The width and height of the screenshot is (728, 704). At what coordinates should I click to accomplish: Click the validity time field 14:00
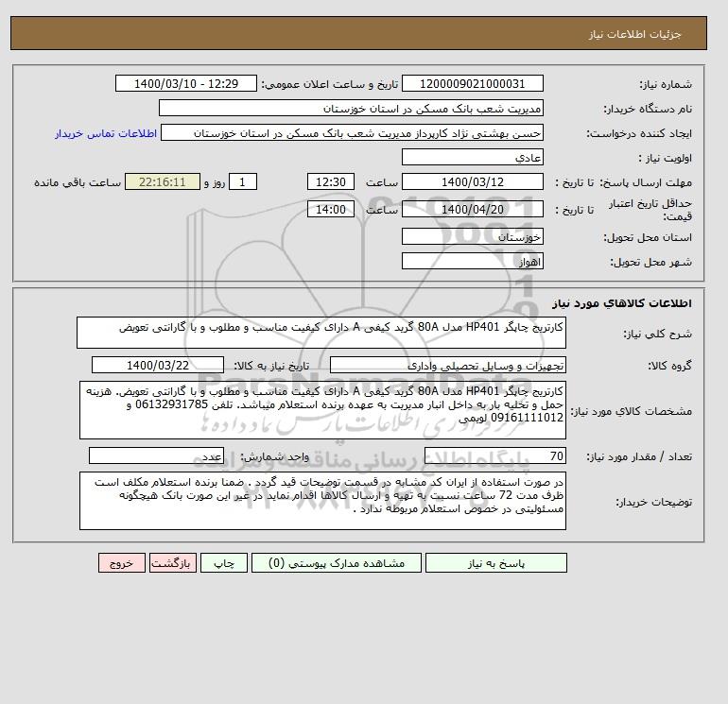[x=331, y=209]
